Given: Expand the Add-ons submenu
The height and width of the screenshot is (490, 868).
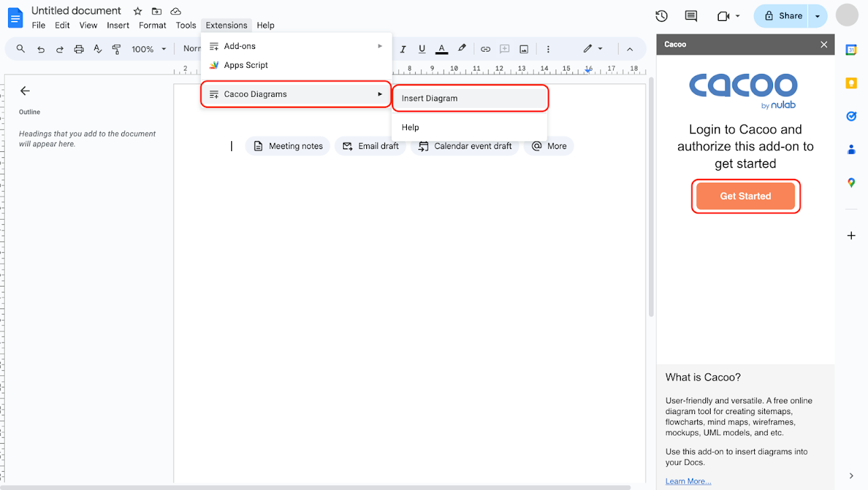Looking at the screenshot, I should (296, 46).
